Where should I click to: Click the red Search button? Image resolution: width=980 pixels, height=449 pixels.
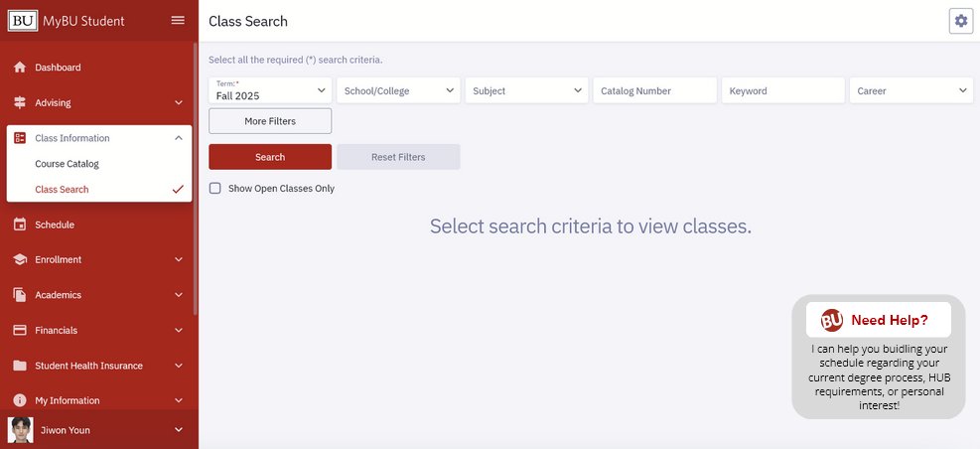pos(270,157)
